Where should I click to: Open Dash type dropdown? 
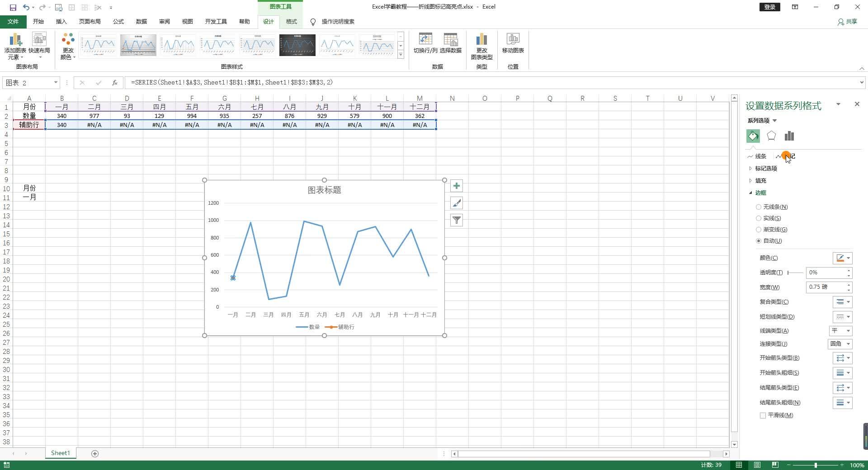click(x=843, y=317)
